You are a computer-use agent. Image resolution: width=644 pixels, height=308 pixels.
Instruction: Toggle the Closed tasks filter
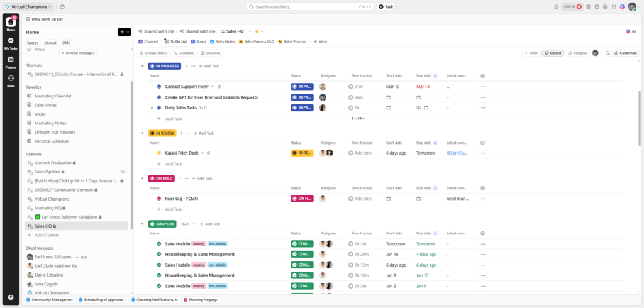point(553,53)
